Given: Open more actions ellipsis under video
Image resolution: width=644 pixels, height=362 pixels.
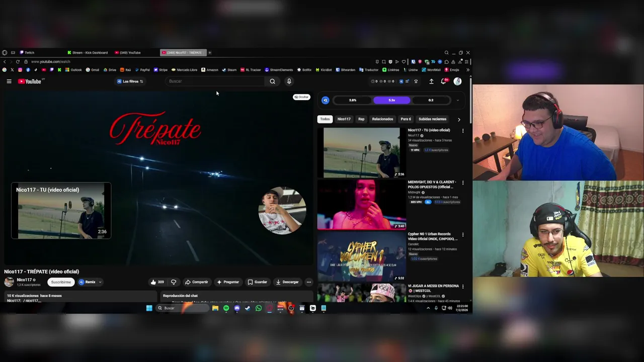Looking at the screenshot, I should 308,282.
